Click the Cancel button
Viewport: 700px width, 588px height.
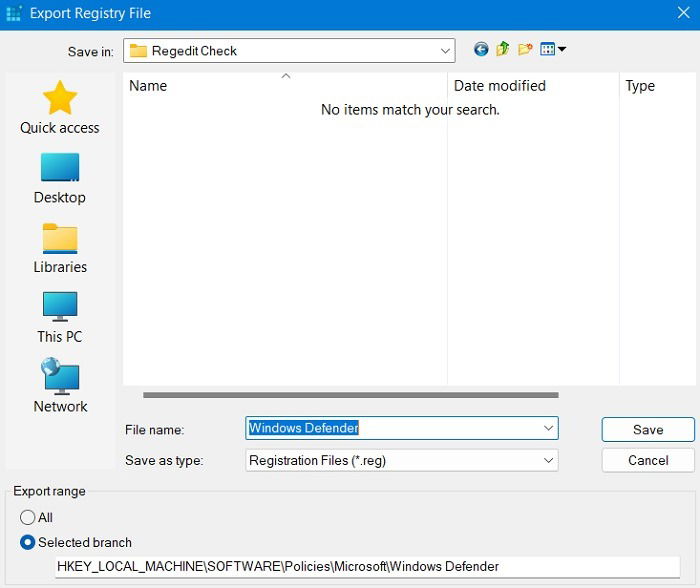pos(648,460)
